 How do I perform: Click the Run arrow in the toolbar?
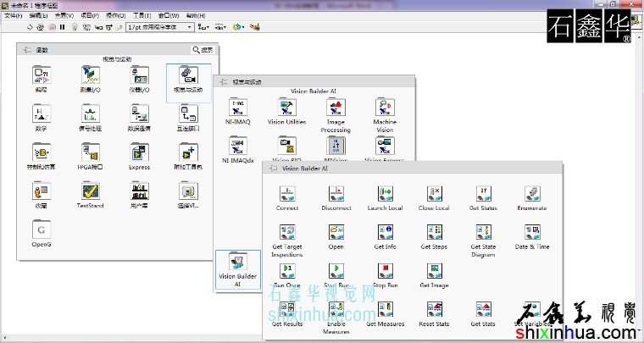[30, 27]
